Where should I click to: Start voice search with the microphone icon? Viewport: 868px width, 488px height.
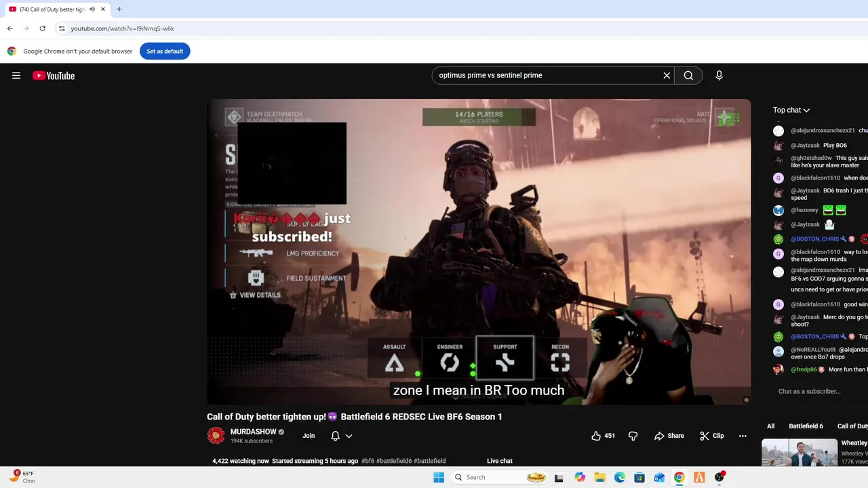click(x=719, y=75)
